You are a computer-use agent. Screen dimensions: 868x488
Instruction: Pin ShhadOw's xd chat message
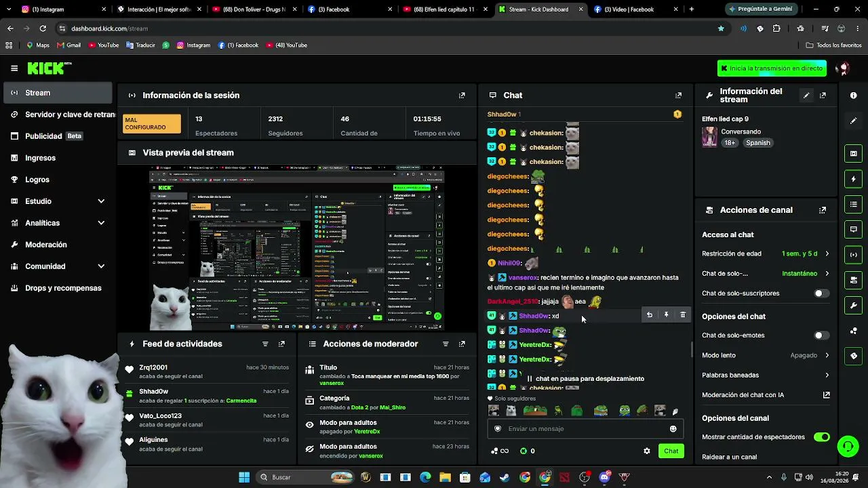point(666,315)
